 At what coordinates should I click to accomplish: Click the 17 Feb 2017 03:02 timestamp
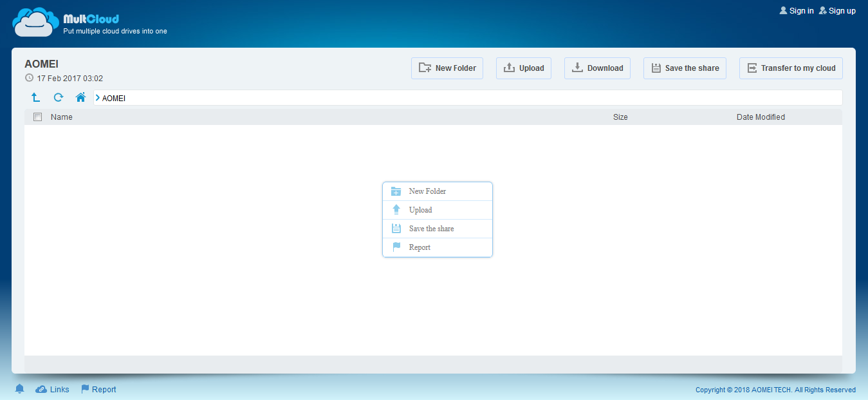[70, 79]
